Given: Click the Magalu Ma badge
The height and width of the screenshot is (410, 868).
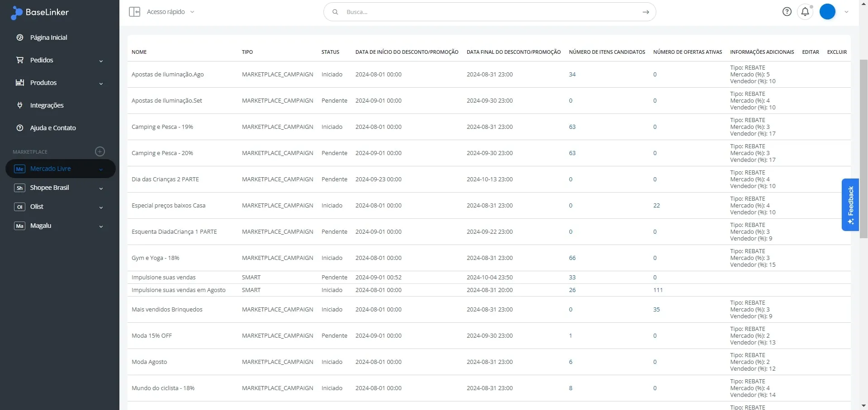Looking at the screenshot, I should [x=19, y=226].
